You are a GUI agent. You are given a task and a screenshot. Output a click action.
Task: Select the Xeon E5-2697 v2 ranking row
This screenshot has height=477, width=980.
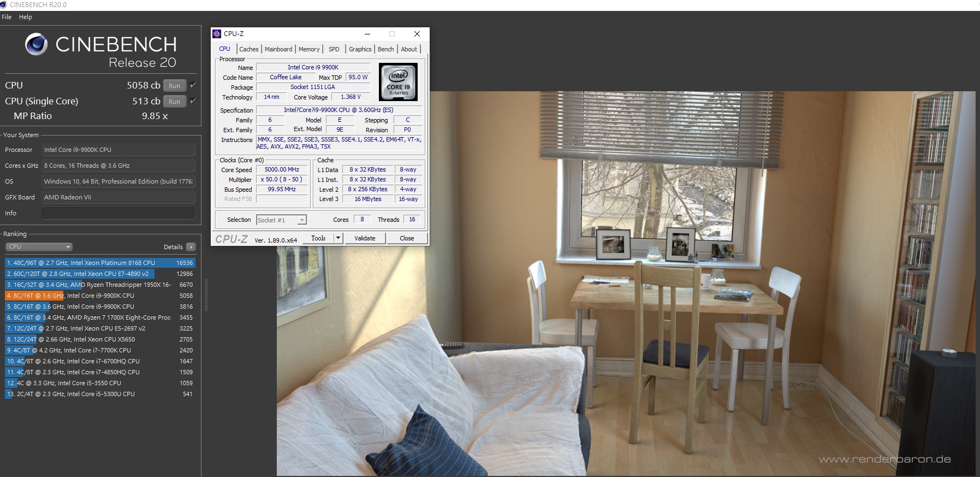pos(100,328)
